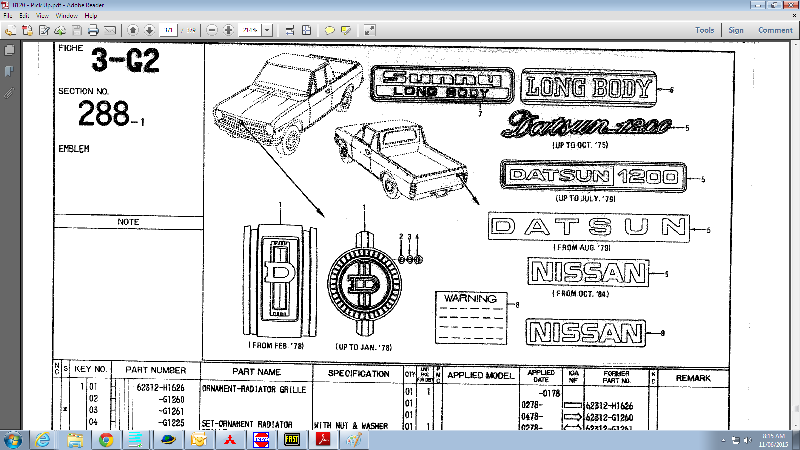Click the volume icon in system tray
Image resolution: width=800 pixels, height=450 pixels.
point(747,440)
